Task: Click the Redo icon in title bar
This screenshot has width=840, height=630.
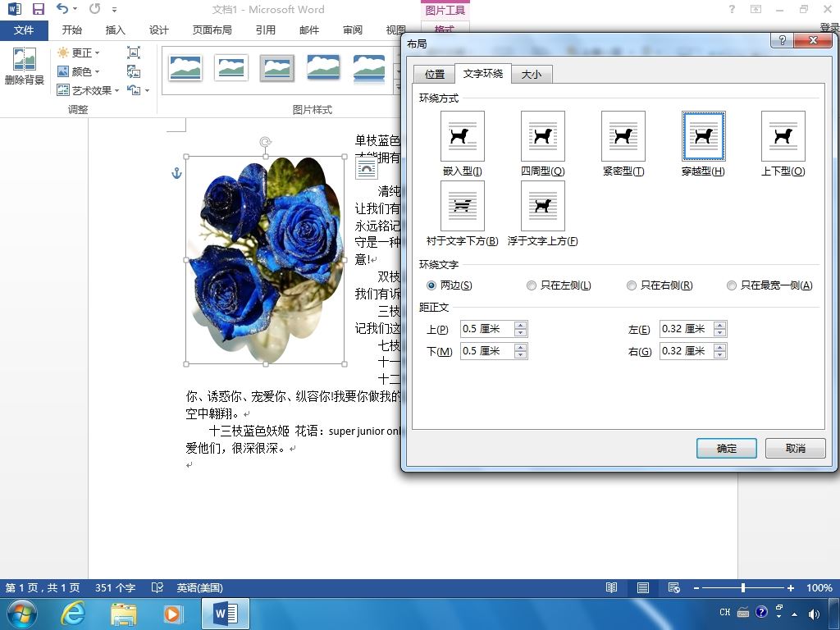Action: [x=95, y=8]
